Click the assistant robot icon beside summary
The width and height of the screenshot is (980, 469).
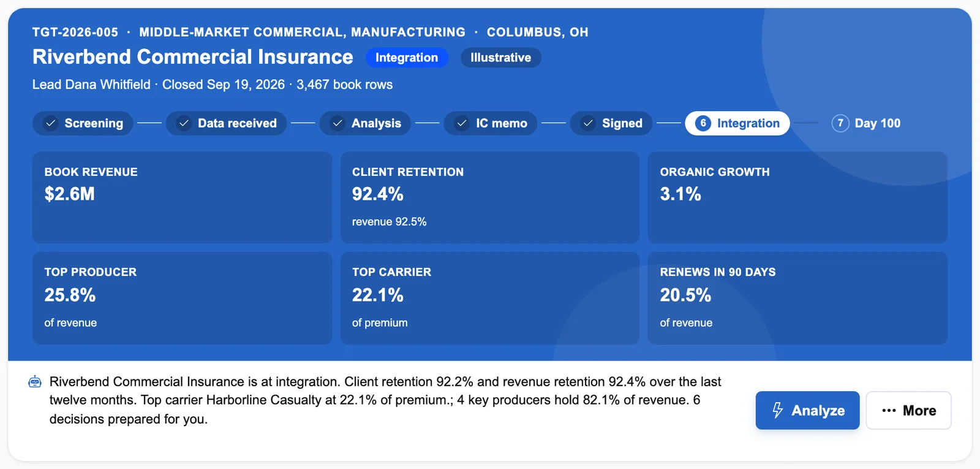(35, 382)
